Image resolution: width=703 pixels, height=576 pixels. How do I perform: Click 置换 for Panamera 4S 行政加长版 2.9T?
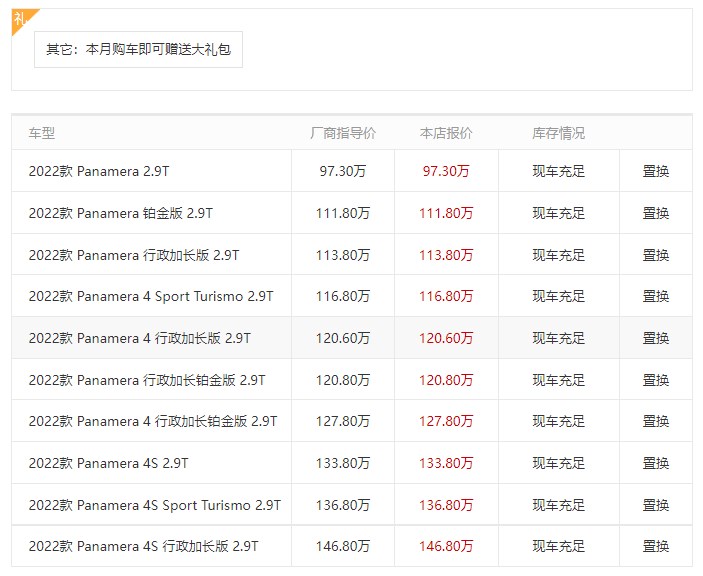pyautogui.click(x=655, y=546)
